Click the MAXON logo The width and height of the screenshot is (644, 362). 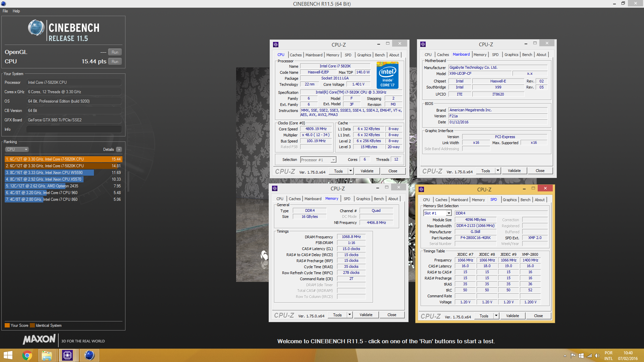39,340
